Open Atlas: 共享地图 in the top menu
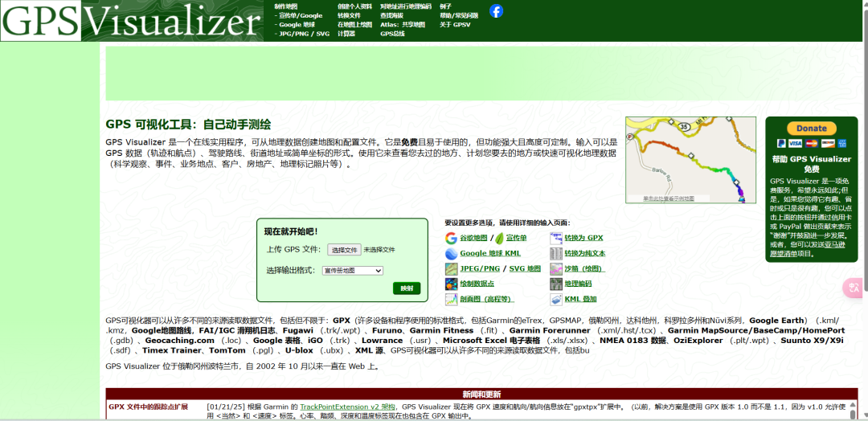Image resolution: width=868 pixels, height=421 pixels. point(403,24)
